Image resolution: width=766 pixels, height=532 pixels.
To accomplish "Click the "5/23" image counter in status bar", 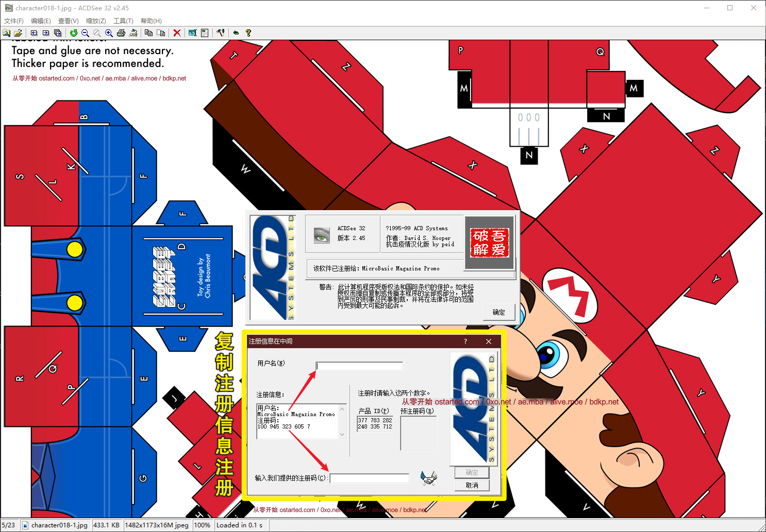I will [9, 525].
